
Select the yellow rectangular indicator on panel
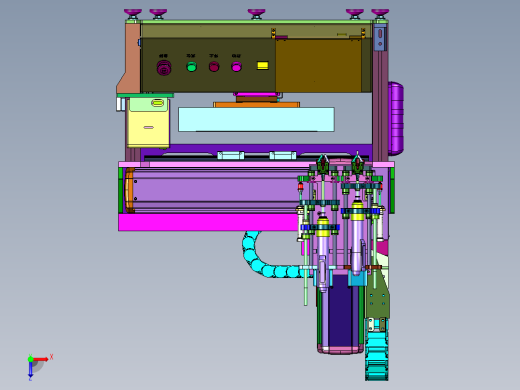tap(263, 65)
